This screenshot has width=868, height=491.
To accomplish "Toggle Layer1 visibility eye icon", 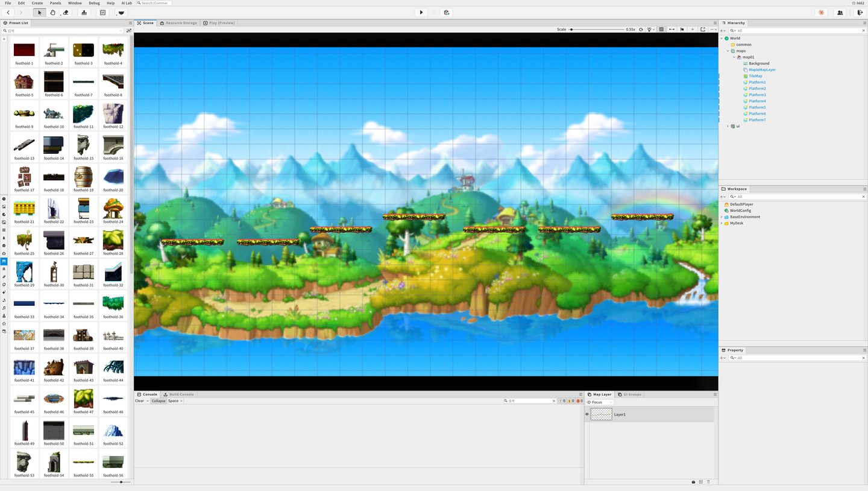I will point(587,414).
